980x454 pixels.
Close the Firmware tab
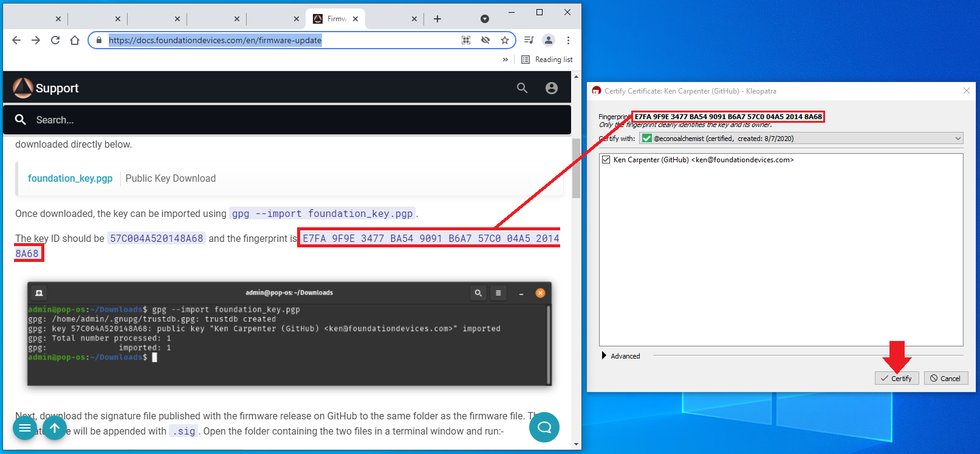355,19
